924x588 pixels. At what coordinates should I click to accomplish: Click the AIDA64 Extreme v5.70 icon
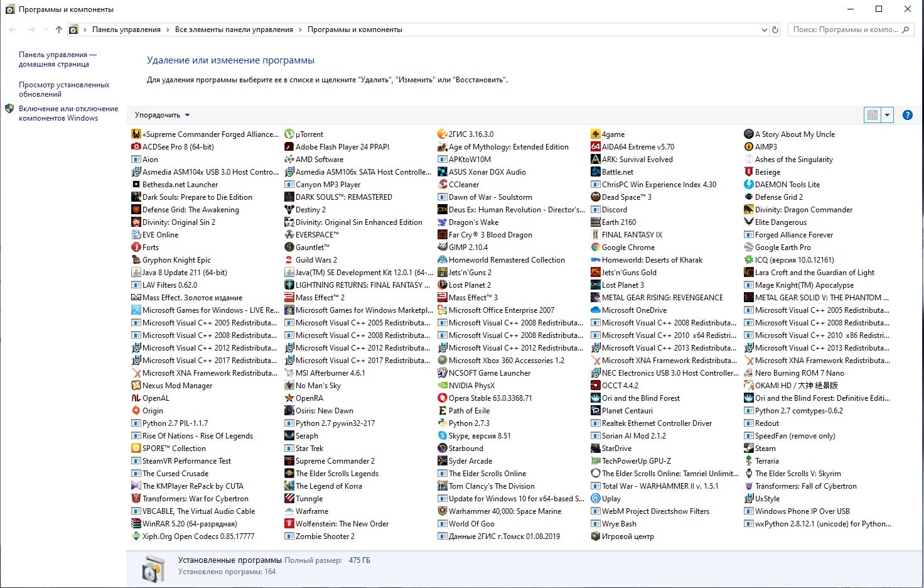(x=596, y=146)
